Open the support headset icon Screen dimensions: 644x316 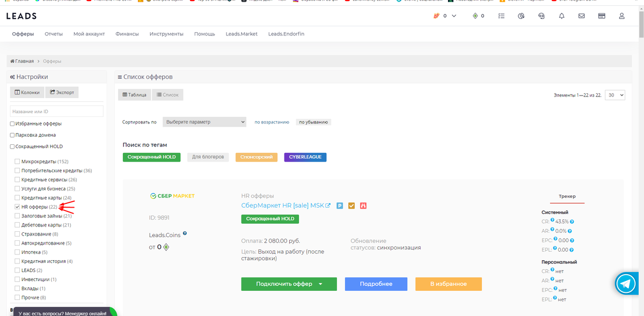[541, 16]
